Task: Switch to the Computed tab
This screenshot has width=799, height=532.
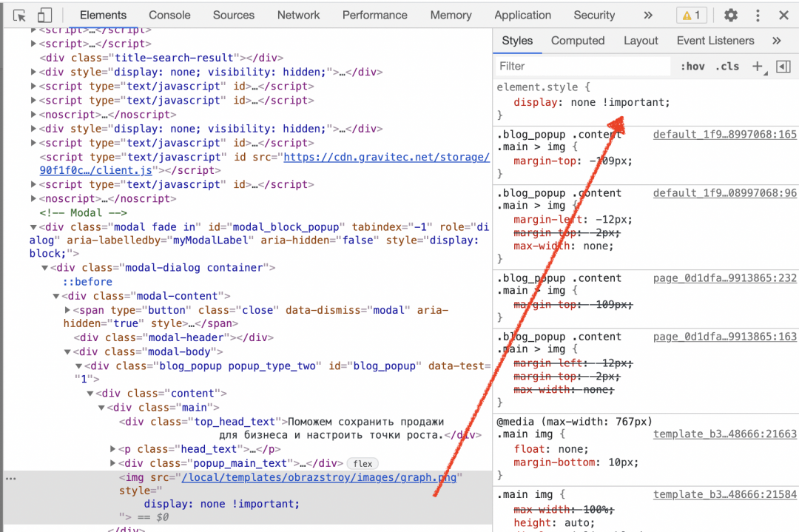Action: tap(578, 41)
